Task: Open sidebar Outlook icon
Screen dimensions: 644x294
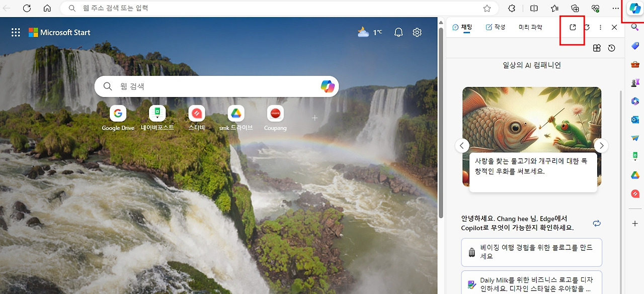Action: pyautogui.click(x=635, y=120)
